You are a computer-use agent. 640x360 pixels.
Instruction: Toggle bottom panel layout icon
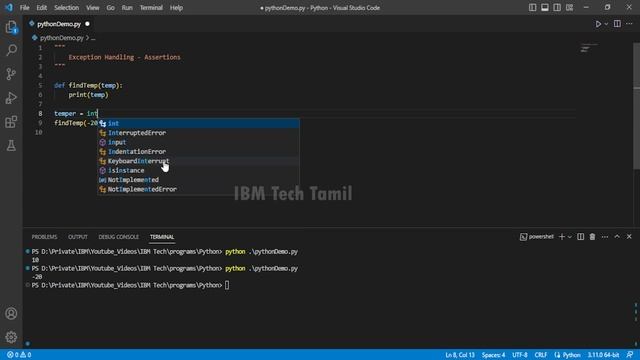[x=545, y=7]
